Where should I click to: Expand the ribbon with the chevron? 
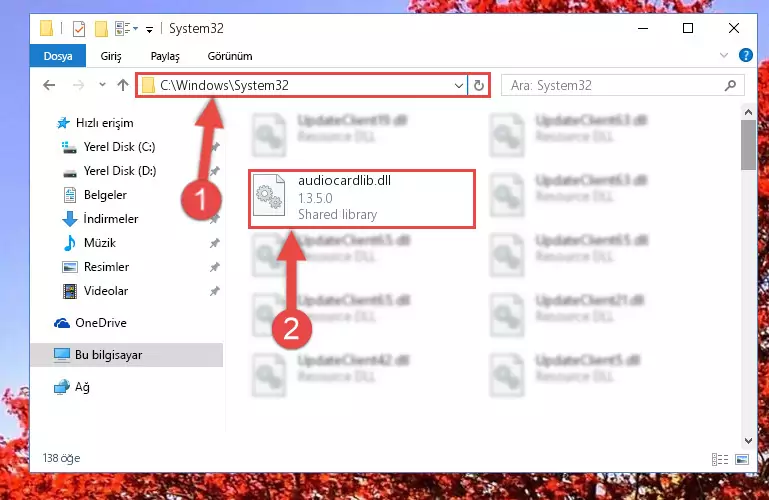pyautogui.click(x=724, y=55)
